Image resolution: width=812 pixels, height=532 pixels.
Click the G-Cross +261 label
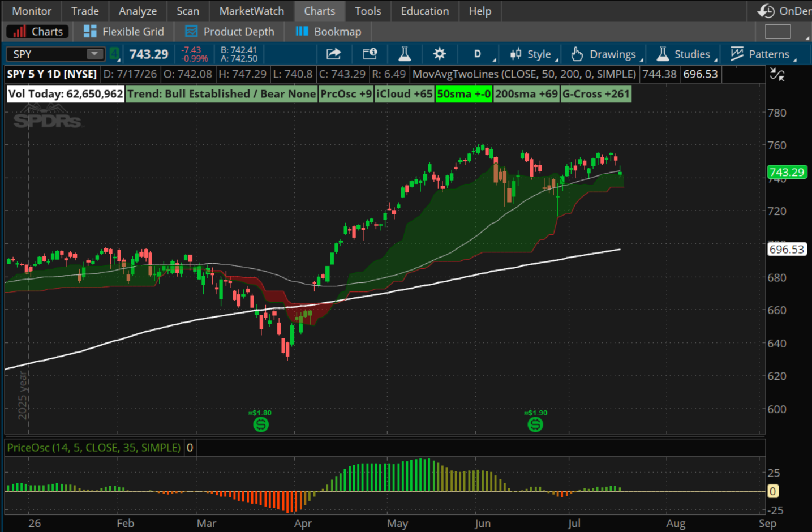596,94
